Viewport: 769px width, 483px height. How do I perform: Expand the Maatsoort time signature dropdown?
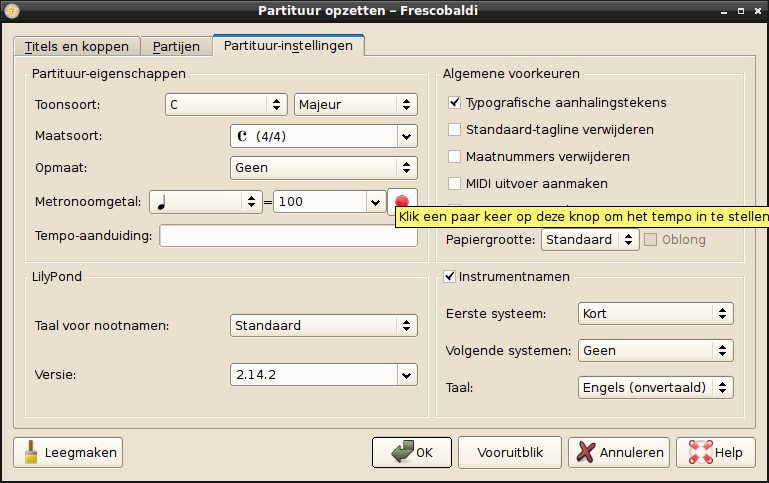[323, 137]
